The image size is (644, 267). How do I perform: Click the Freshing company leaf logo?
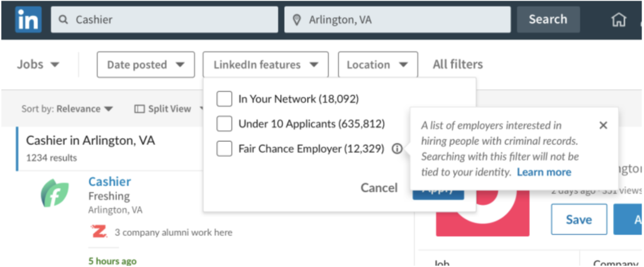tap(55, 193)
